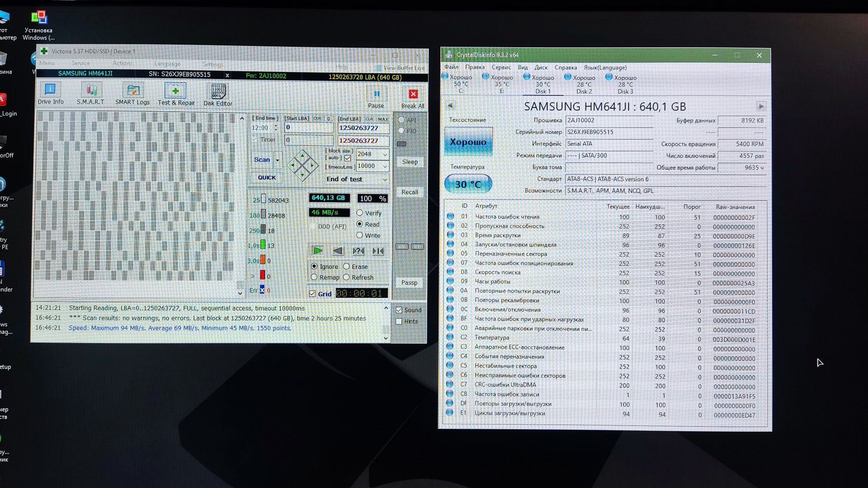Viewport: 868px width, 488px height.
Task: Open the S.M.A.R.T tool in Victoria
Action: click(x=91, y=94)
